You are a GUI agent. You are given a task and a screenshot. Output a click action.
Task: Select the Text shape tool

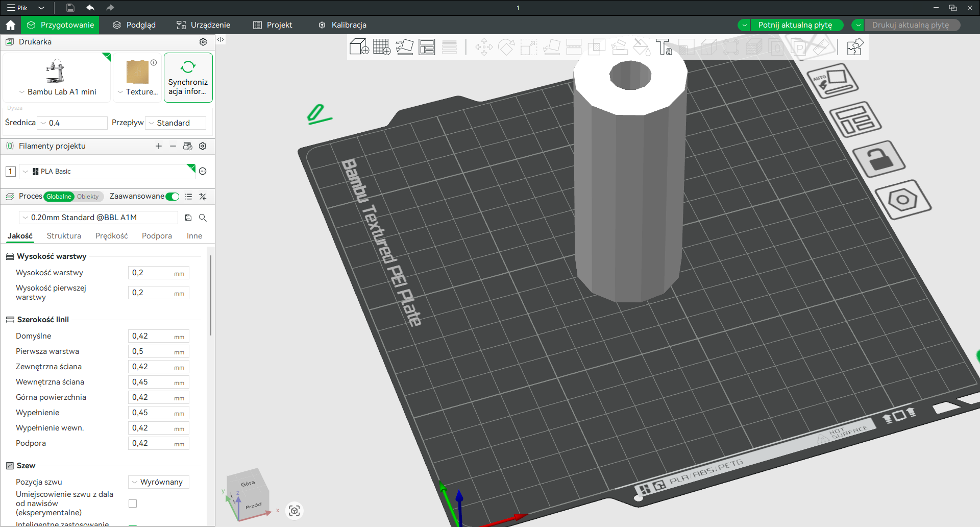tap(664, 47)
